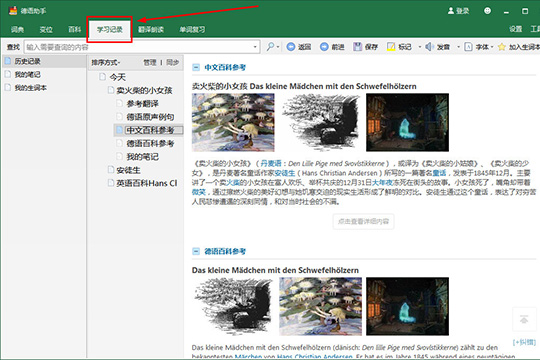Open the 词典 dictionary tab
The image size is (540, 360).
pos(17,30)
